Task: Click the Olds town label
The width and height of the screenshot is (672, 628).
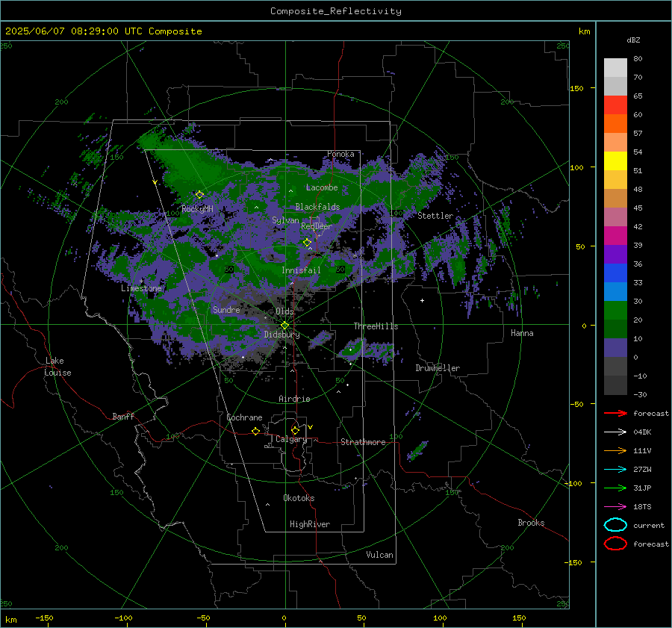Action: click(284, 311)
